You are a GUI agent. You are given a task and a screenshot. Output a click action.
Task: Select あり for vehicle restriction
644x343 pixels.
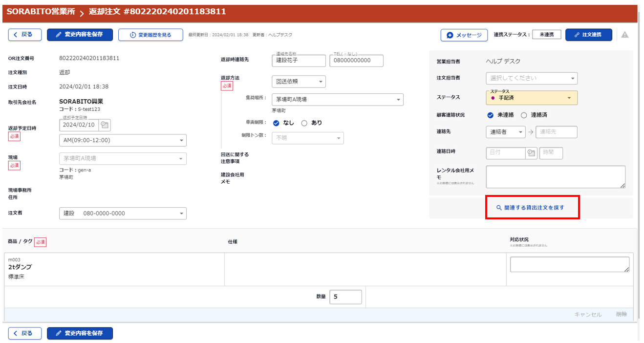(x=304, y=123)
